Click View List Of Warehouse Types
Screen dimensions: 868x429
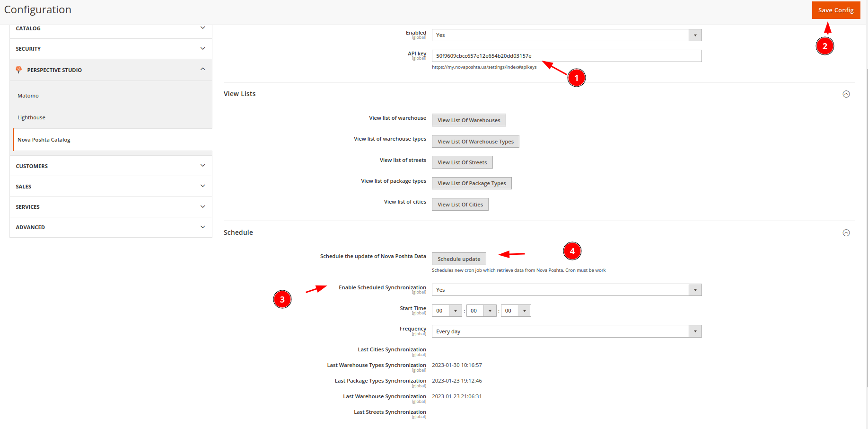click(475, 142)
